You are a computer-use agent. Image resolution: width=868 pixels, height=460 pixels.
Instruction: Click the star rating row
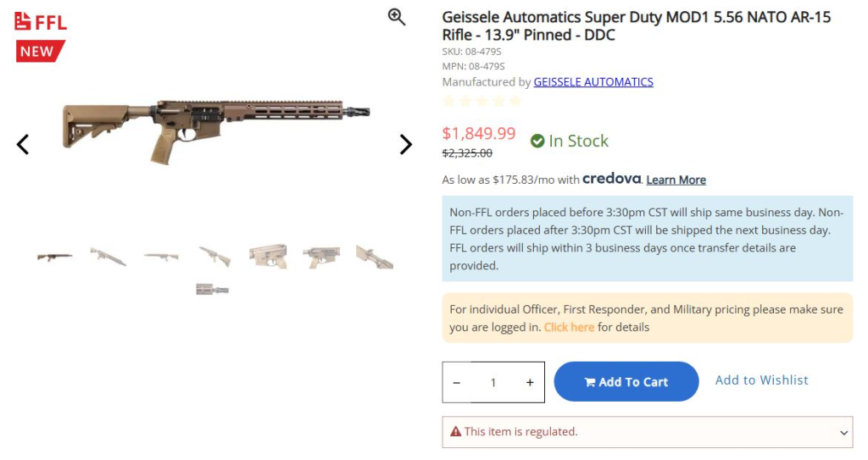481,102
